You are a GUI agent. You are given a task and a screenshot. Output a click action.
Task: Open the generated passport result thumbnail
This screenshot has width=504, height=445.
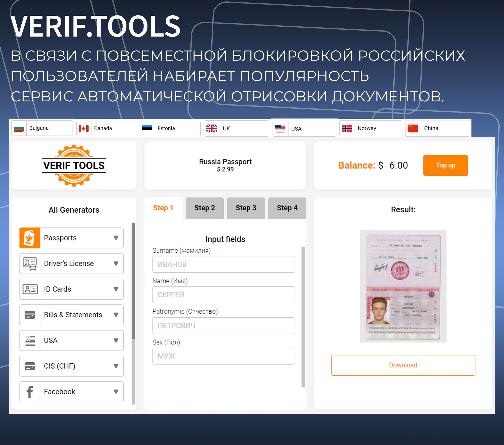pos(403,286)
